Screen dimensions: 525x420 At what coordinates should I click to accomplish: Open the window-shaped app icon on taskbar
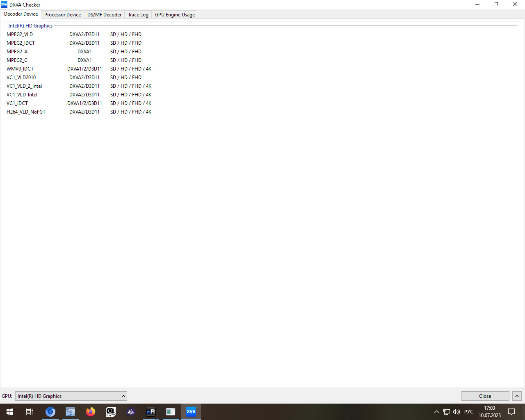(171, 412)
